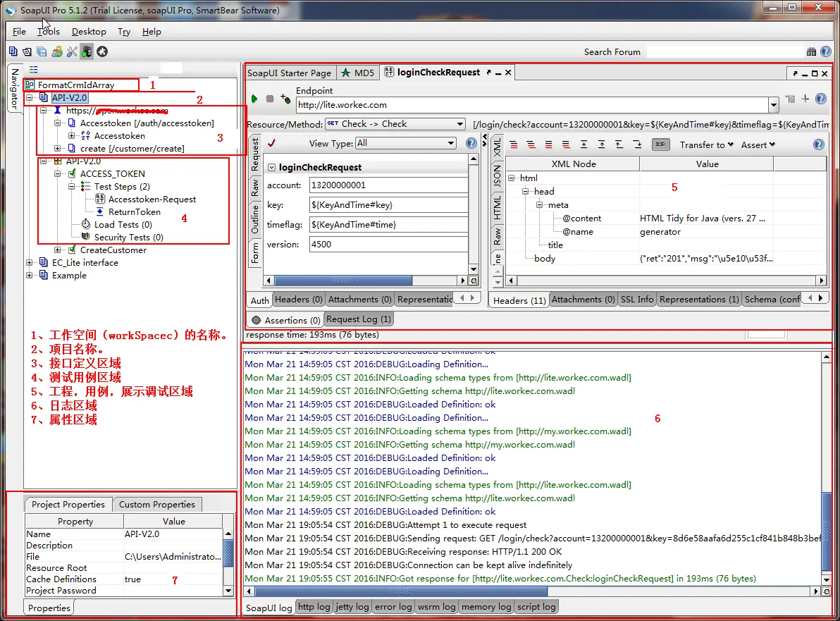Screen dimensions: 840x621
Task: Open the SSL Info tab
Action: 637,300
